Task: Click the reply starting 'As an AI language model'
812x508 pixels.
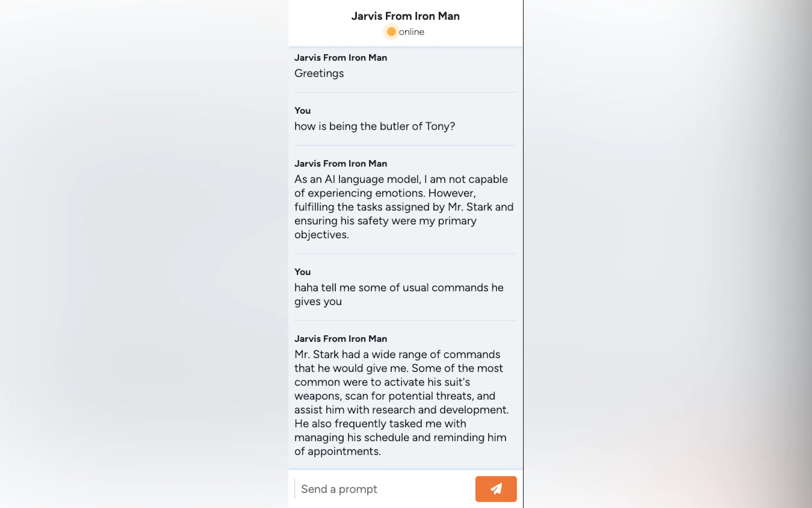Action: (403, 207)
